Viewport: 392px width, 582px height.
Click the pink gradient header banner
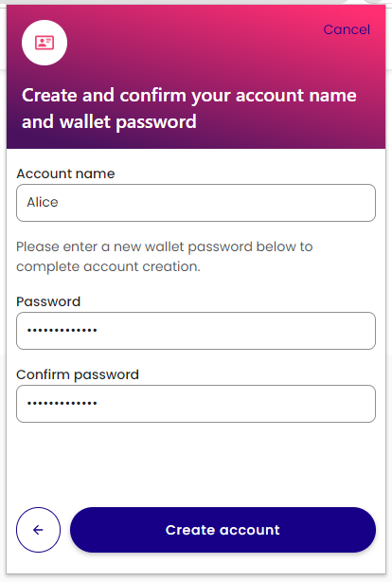[x=196, y=77]
